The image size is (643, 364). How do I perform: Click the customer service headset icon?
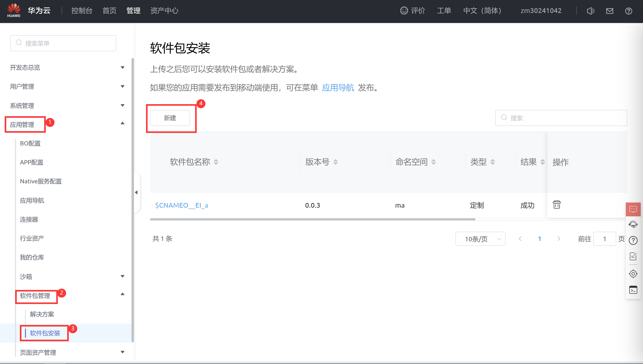click(x=633, y=224)
